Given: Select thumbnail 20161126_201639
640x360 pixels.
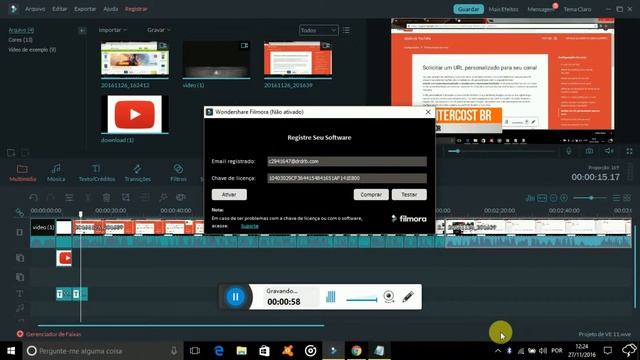Looking at the screenshot, I should (298, 59).
